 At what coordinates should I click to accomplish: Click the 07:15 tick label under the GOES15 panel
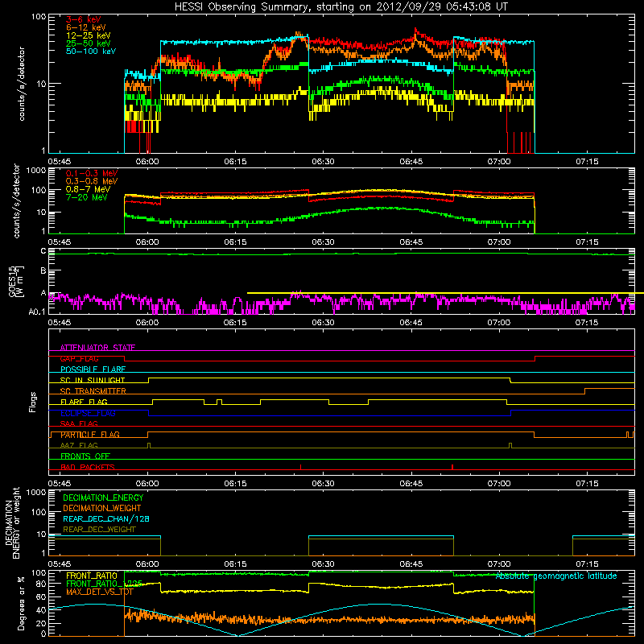tap(587, 323)
